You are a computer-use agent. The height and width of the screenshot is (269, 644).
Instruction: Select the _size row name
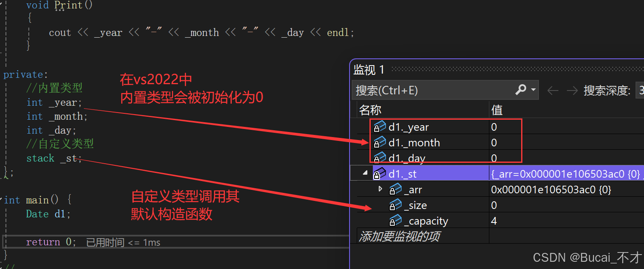click(415, 206)
